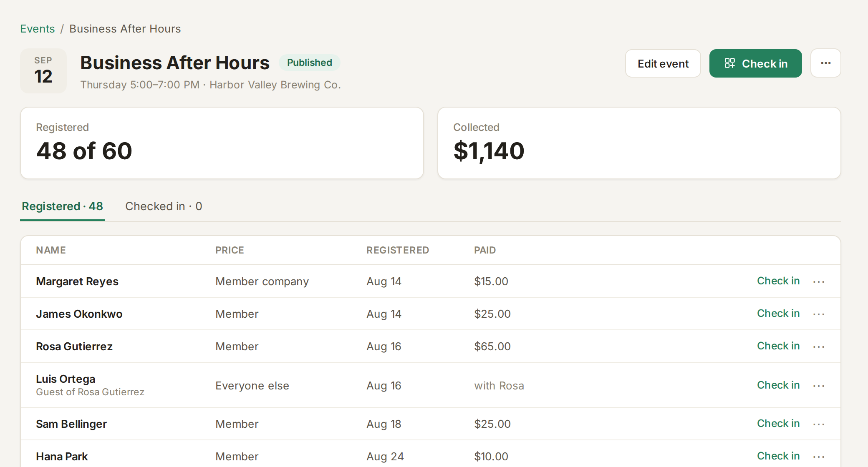Open the event more-options ellipsis menu

(825, 63)
